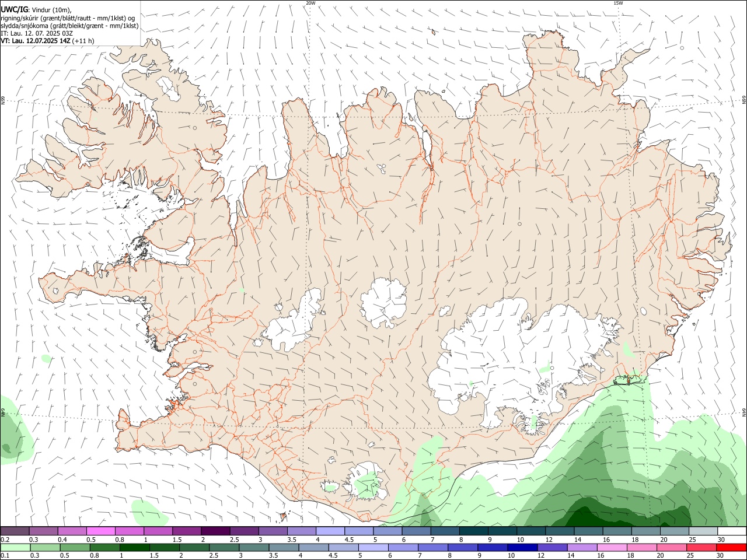
Task: Pick the bright pink 0.5 swatch in upper legend row
Action: [x=100, y=531]
